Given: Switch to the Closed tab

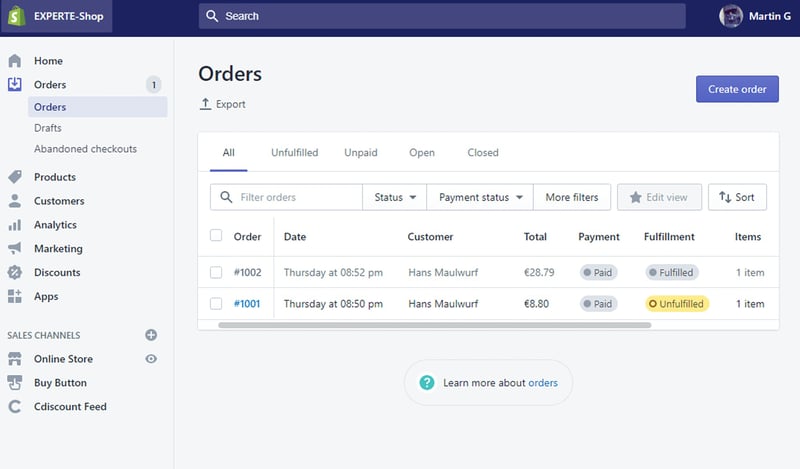Looking at the screenshot, I should coord(483,153).
